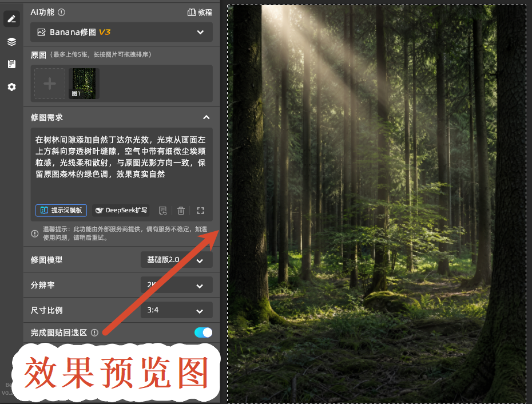Click the 尺寸比例 label text
Image resolution: width=532 pixels, height=404 pixels.
[x=46, y=310]
